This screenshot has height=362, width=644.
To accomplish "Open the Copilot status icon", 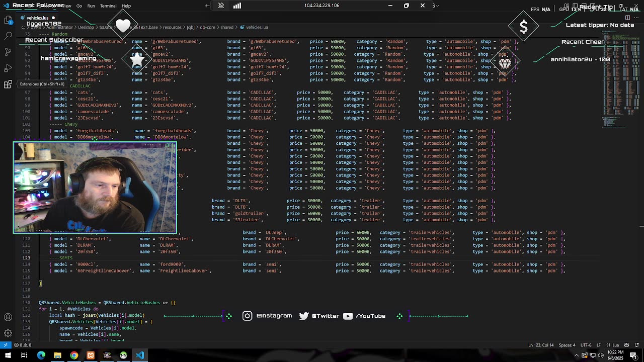I will (x=626, y=345).
